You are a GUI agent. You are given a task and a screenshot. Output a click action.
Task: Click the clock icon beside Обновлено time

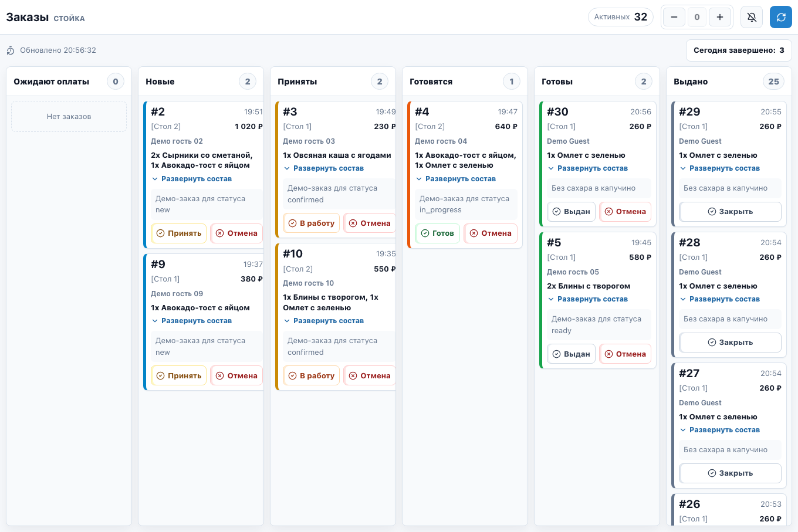point(11,50)
